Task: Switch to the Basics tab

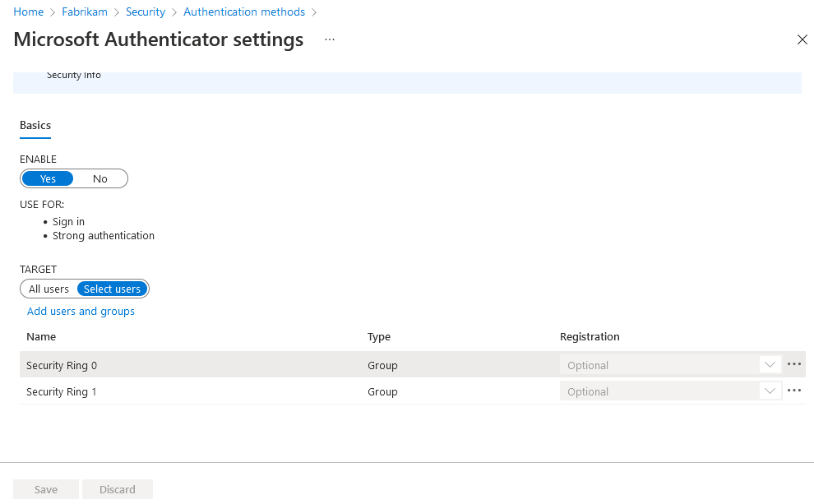Action: [x=35, y=126]
